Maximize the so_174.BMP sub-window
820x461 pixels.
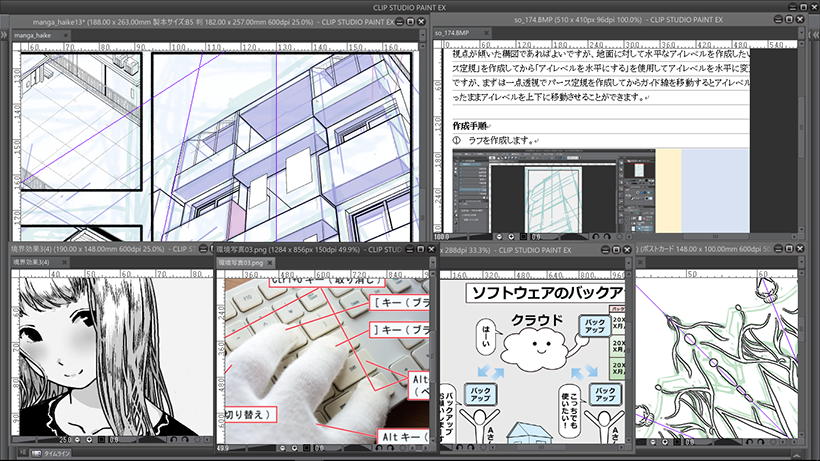click(789, 19)
